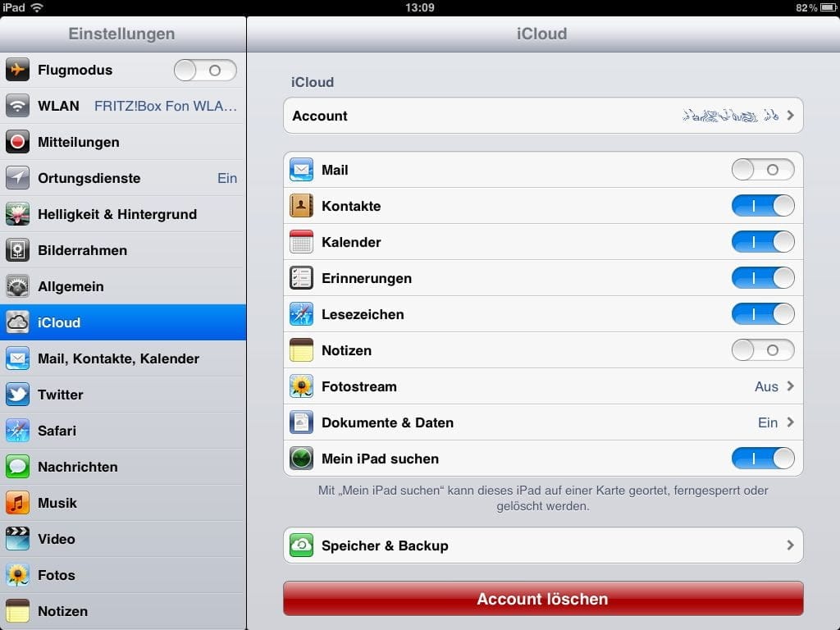This screenshot has height=630, width=840.
Task: Open Speicher & Backup chevron
Action: (790, 546)
